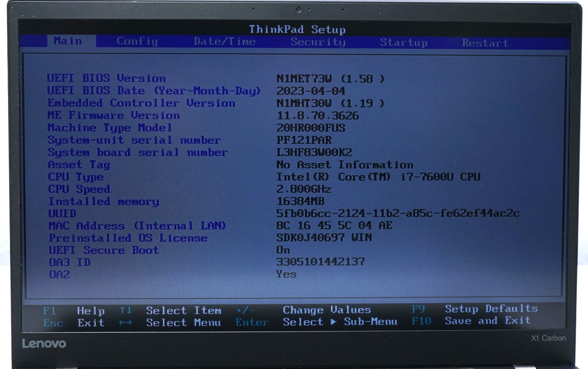Click the Installed memory label
Image resolution: width=588 pixels, height=369 pixels.
tap(104, 202)
